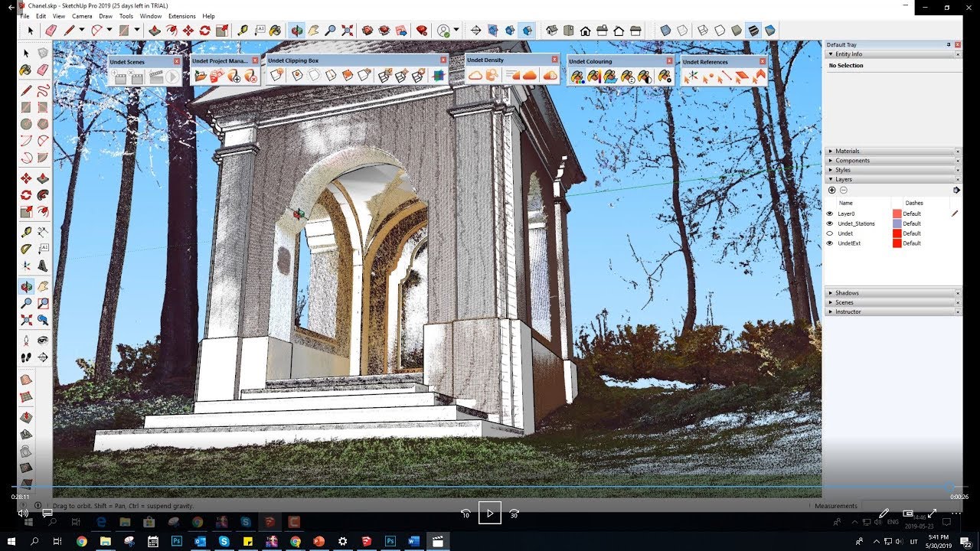Select the Walk footprints tool in the left toolbar
The width and height of the screenshot is (980, 551).
click(x=26, y=357)
